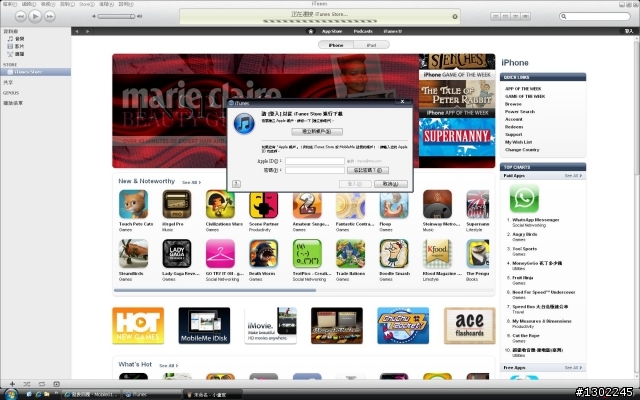Open the iTunes Store home icon
This screenshot has height=400, width=640.
[310, 31]
